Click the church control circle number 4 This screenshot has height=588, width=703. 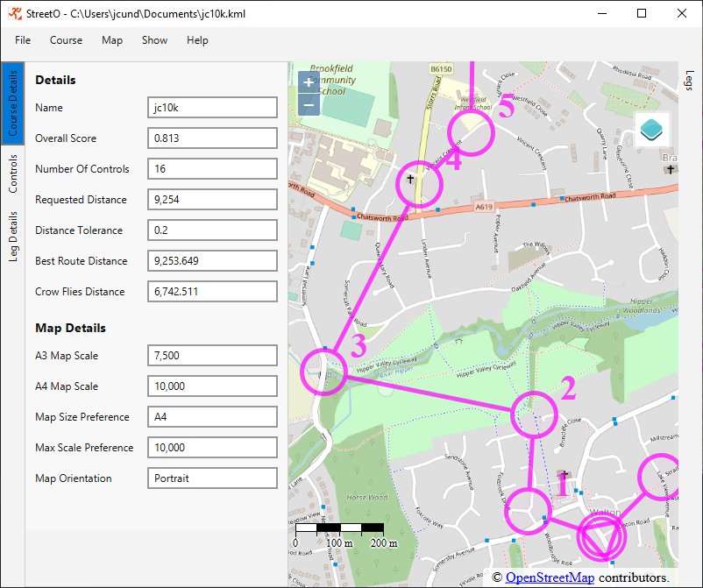point(418,184)
